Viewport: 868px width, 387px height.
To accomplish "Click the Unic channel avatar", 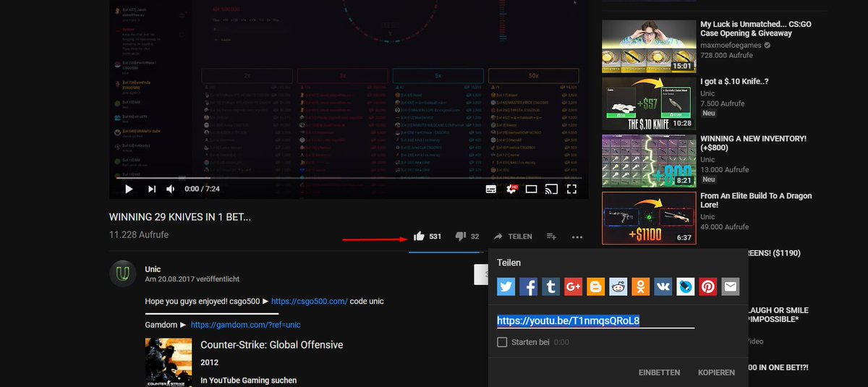I will pos(124,273).
